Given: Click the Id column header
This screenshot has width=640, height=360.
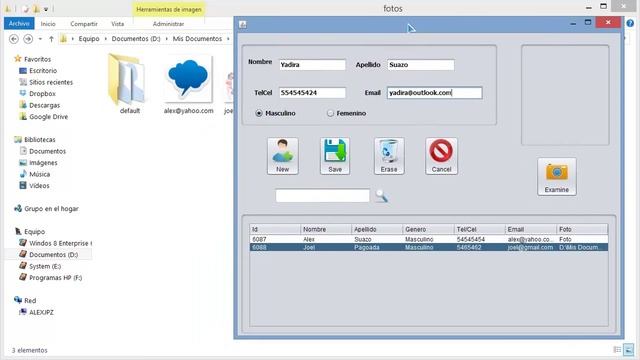Looking at the screenshot, I should point(275,229).
